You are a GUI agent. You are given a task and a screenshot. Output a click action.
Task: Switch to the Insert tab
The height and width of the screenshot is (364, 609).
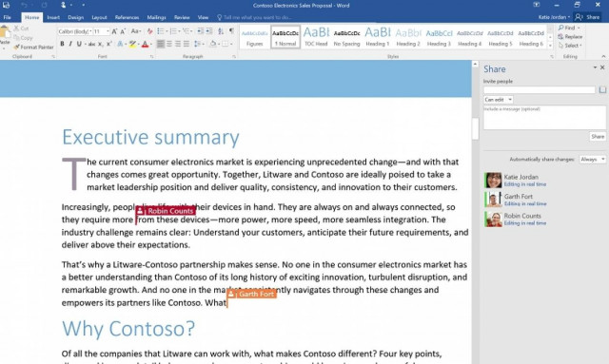click(53, 17)
